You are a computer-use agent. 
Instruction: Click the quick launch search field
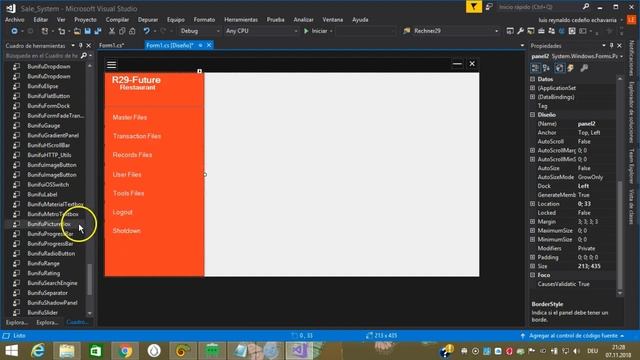(x=538, y=7)
